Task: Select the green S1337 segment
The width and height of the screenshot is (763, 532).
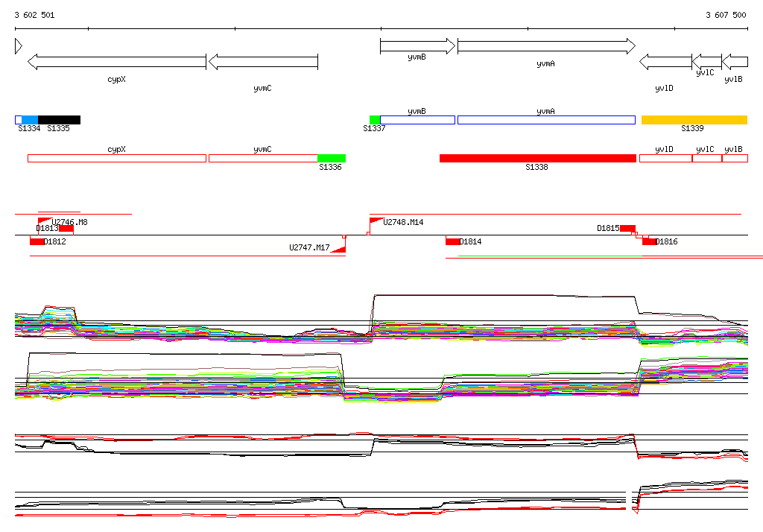Action: (x=375, y=120)
